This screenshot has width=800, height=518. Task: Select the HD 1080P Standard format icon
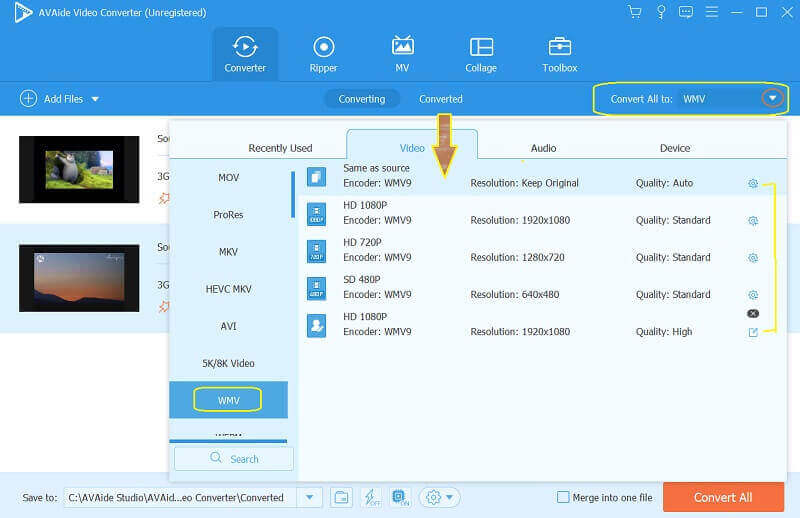point(316,214)
